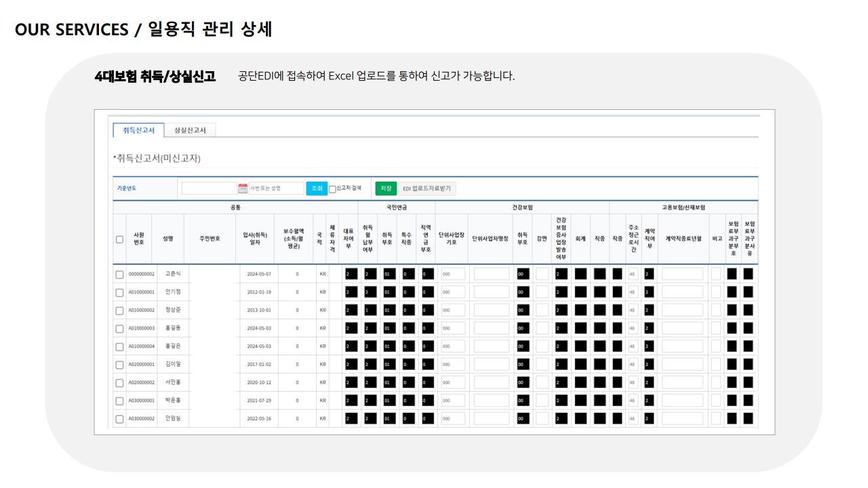Click hire date 2017-01-02
868x488 pixels.
click(x=259, y=365)
